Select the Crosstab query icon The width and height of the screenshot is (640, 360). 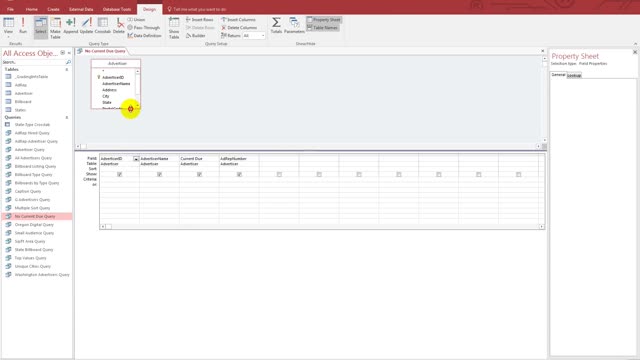(x=103, y=25)
